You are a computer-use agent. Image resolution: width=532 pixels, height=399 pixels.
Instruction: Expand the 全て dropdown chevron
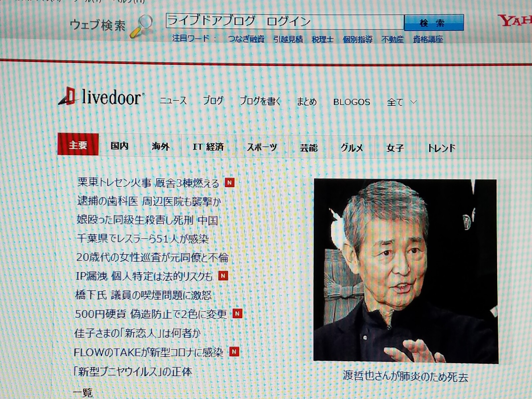pyautogui.click(x=413, y=102)
